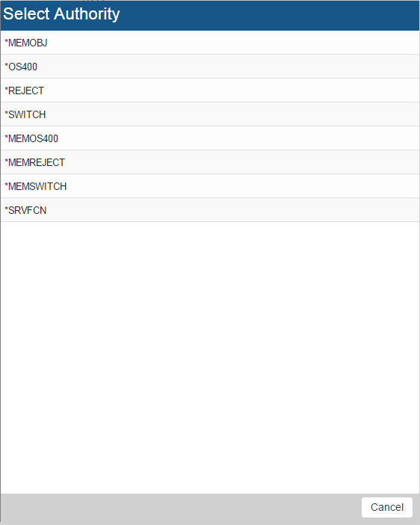The height and width of the screenshot is (525, 420).
Task: Select the *MEMOBJ authority option
Action: click(210, 43)
